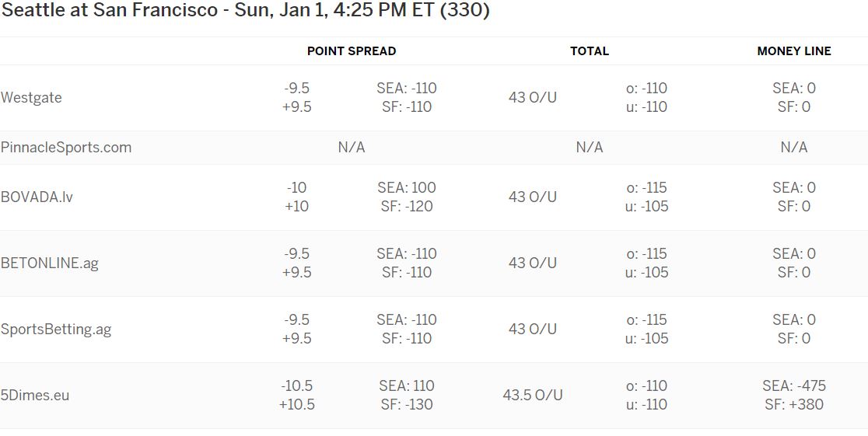Click the BOVADA.lv sportsbook name
This screenshot has height=436, width=868.
coord(37,197)
